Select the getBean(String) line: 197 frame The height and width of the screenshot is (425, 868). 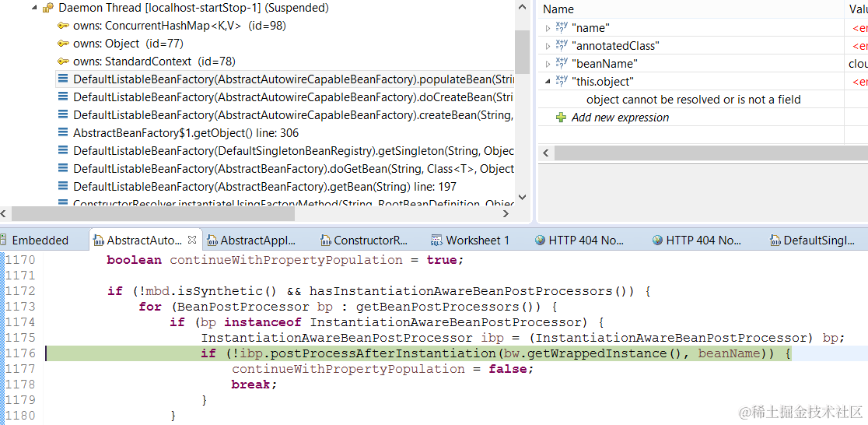click(x=264, y=187)
